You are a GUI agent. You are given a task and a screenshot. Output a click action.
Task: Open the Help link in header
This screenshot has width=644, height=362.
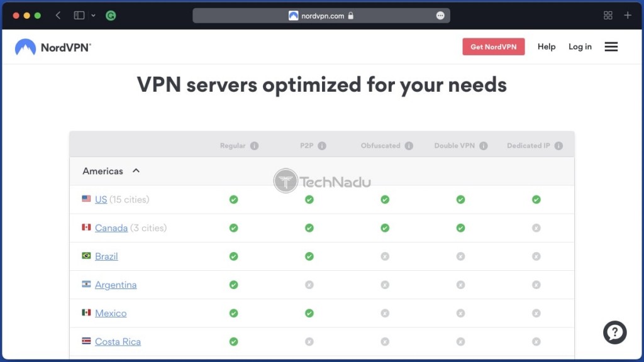pos(547,47)
